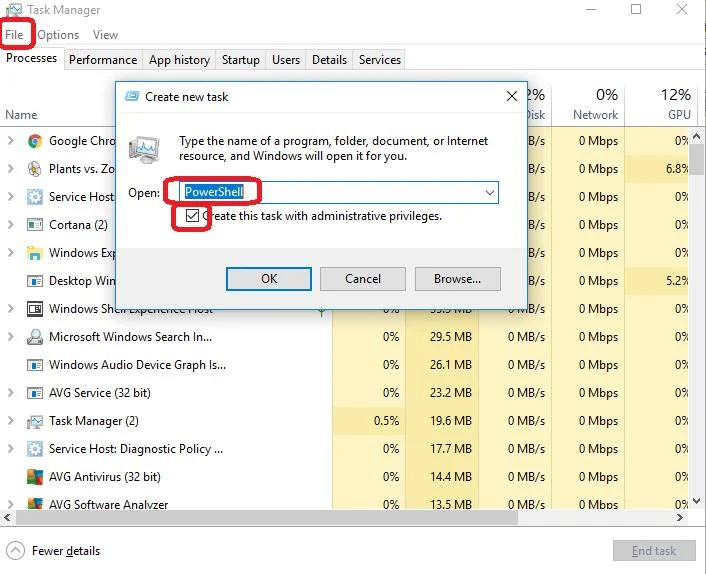
Task: Switch to the Performance tab
Action: pos(103,60)
